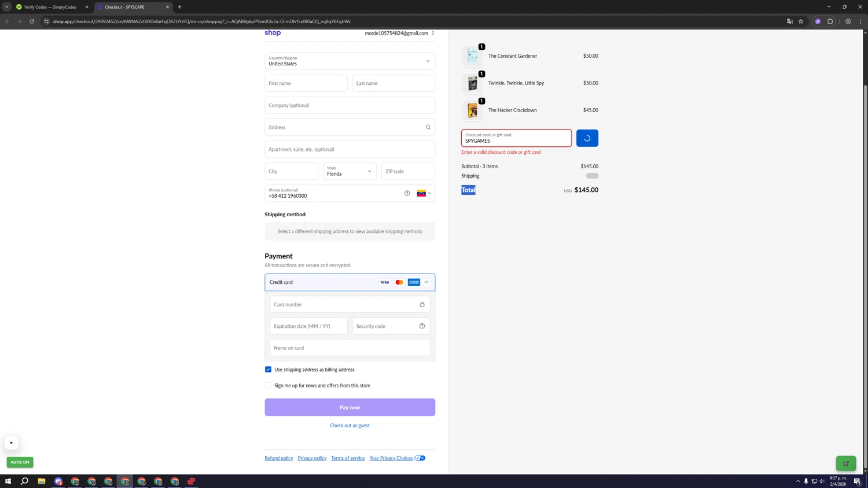Click the Mastercard icon
The image size is (868, 488).
[399, 282]
